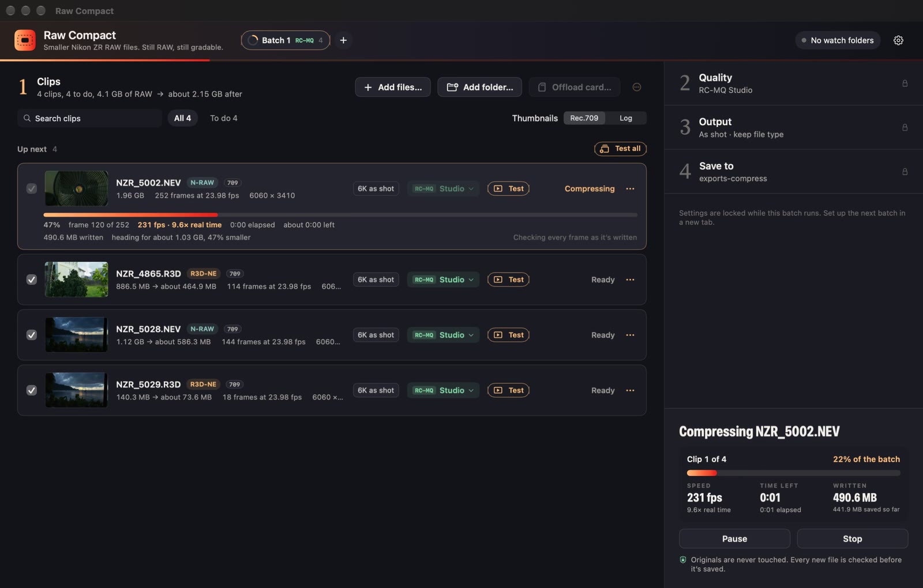Click the lock icon on Quality step
This screenshot has height=588, width=923.
[905, 84]
